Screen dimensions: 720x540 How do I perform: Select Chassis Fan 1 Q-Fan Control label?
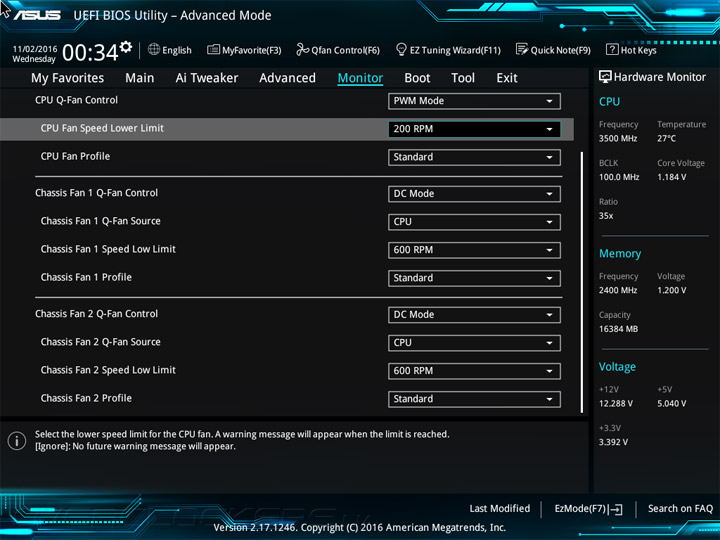point(96,193)
